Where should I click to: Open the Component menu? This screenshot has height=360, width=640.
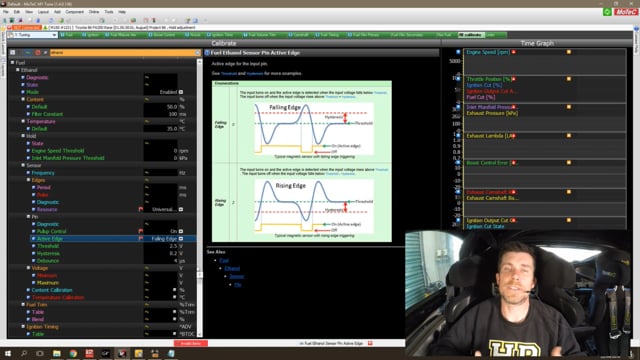(75, 12)
